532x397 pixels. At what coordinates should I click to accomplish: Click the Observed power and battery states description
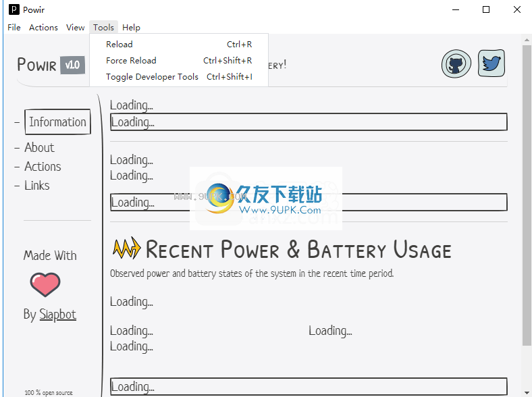coord(252,273)
